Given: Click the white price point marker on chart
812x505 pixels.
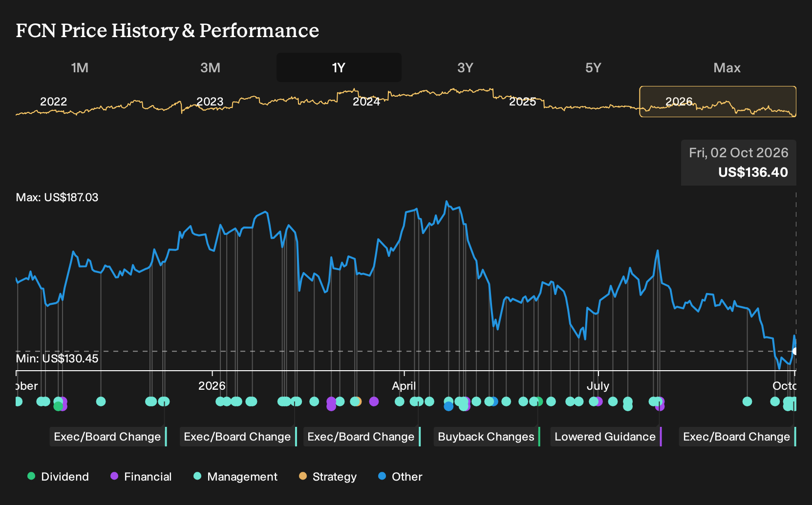Looking at the screenshot, I should pyautogui.click(x=795, y=351).
